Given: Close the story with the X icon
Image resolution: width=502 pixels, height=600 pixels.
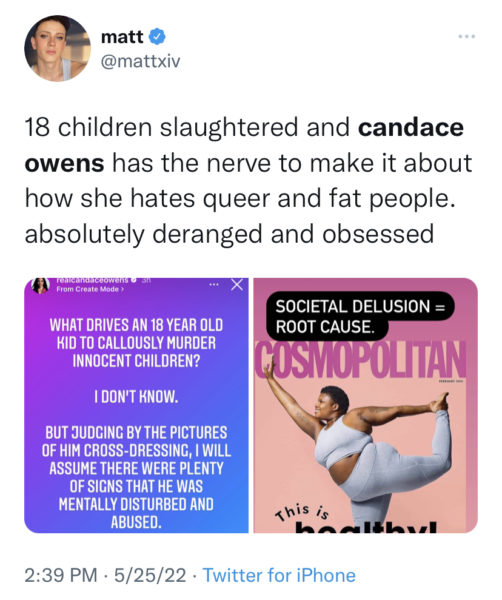Looking at the screenshot, I should [237, 285].
